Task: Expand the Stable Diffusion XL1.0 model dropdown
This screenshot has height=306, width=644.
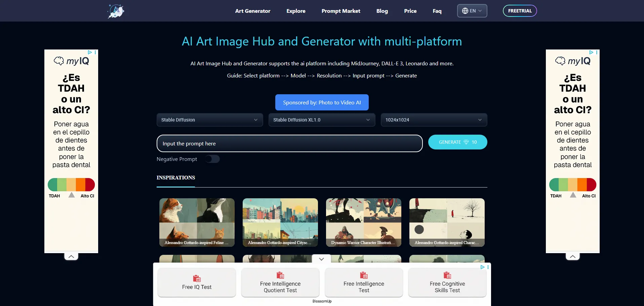Action: [x=321, y=120]
